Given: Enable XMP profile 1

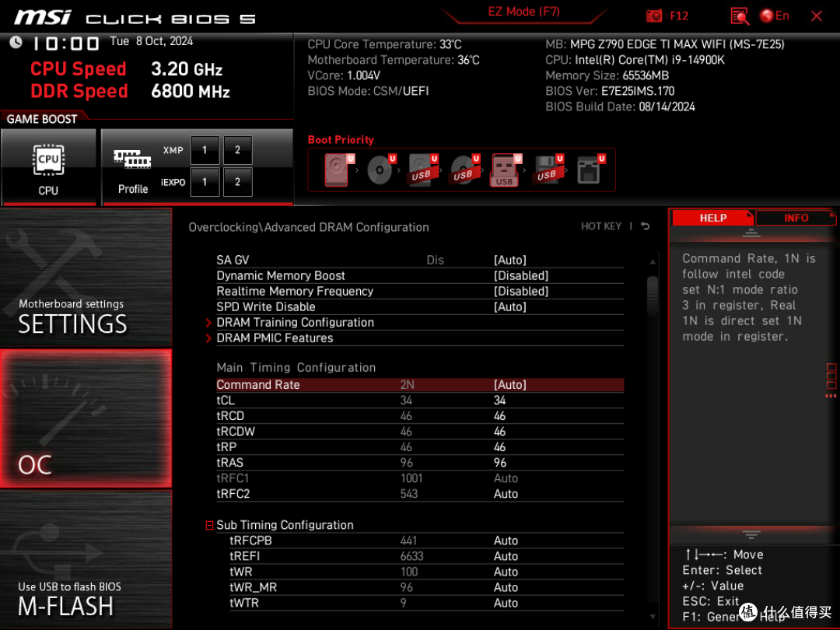Looking at the screenshot, I should (x=204, y=150).
